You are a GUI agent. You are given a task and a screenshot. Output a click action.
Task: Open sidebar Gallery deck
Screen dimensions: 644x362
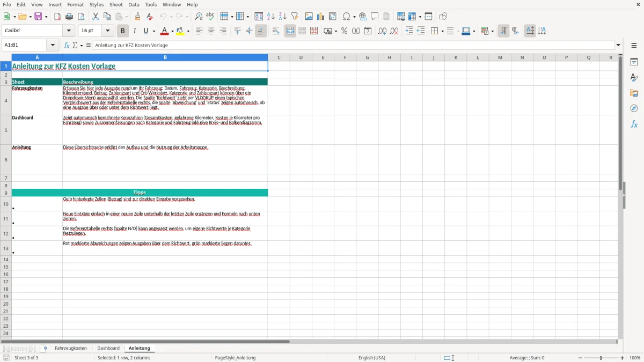(634, 93)
